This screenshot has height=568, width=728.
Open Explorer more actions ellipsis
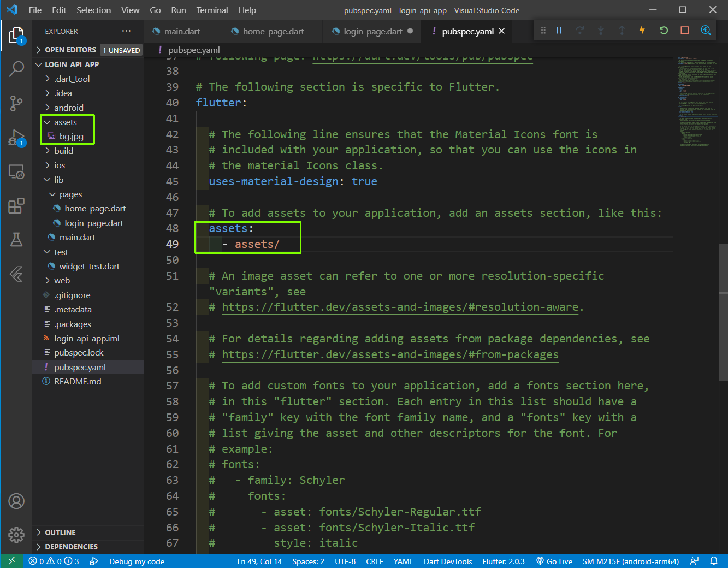[127, 31]
